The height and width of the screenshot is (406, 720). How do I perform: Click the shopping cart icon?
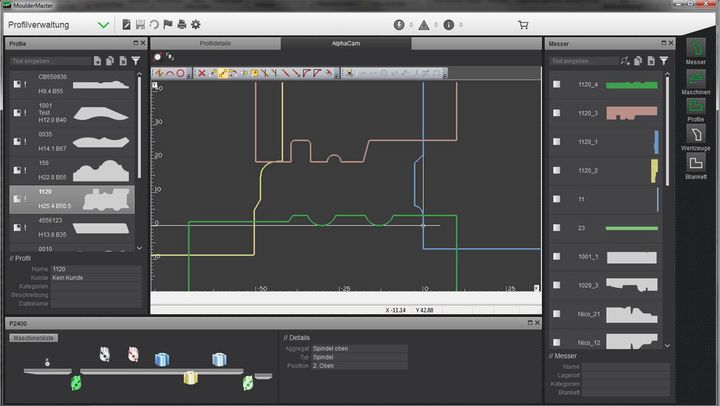coord(523,24)
